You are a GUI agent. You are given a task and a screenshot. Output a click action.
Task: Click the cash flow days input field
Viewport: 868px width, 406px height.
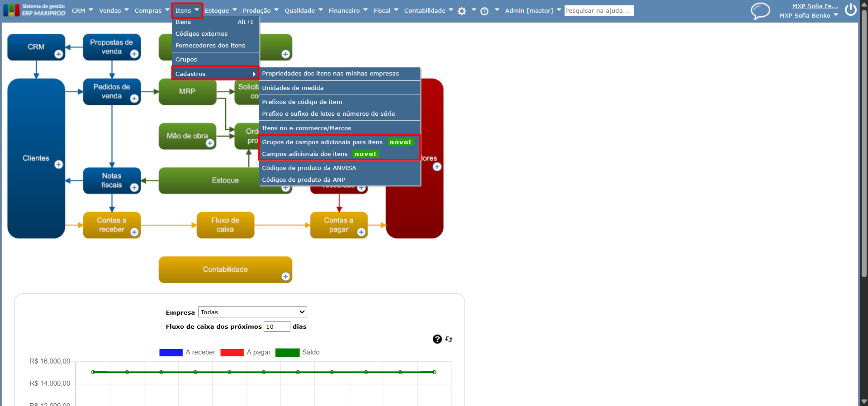tap(277, 326)
